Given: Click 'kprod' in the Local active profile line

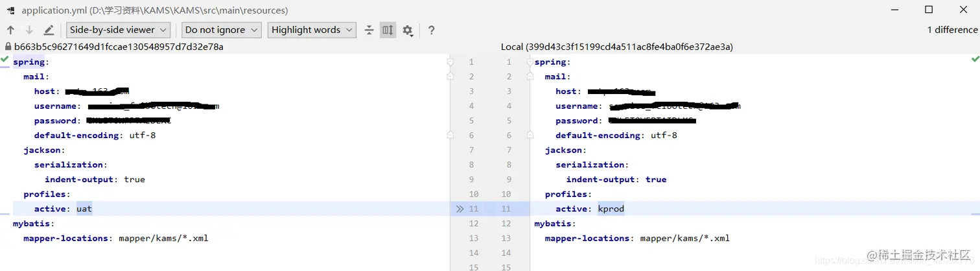Looking at the screenshot, I should 611,209.
